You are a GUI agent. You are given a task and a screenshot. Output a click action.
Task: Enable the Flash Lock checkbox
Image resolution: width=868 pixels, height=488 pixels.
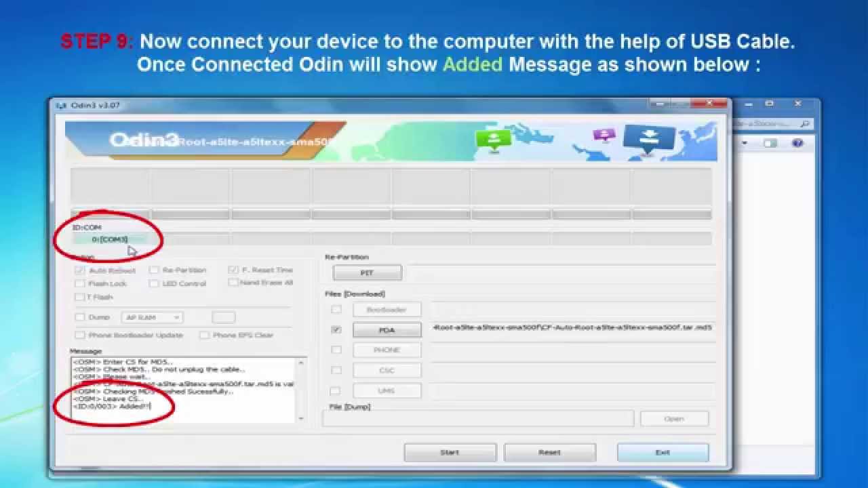click(80, 283)
